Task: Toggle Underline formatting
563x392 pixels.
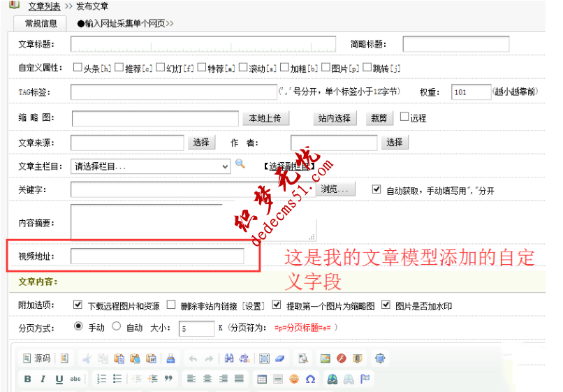Action: (x=59, y=379)
